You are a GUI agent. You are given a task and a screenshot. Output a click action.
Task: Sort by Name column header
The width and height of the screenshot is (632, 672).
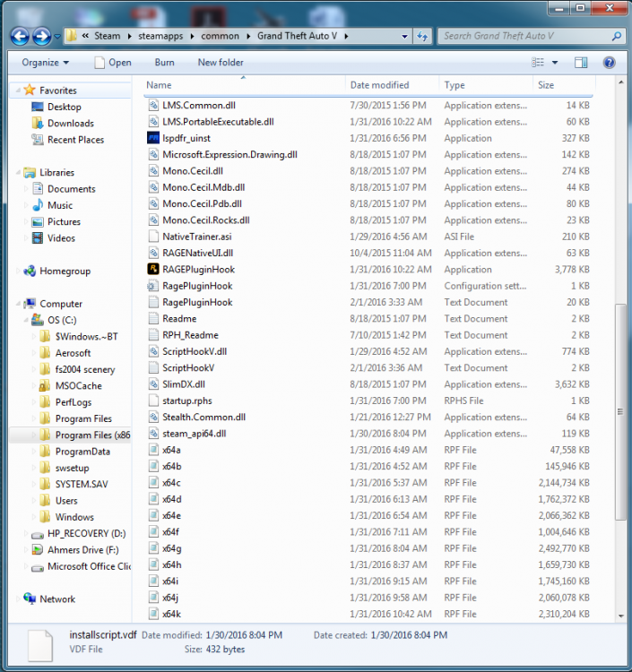coord(245,85)
